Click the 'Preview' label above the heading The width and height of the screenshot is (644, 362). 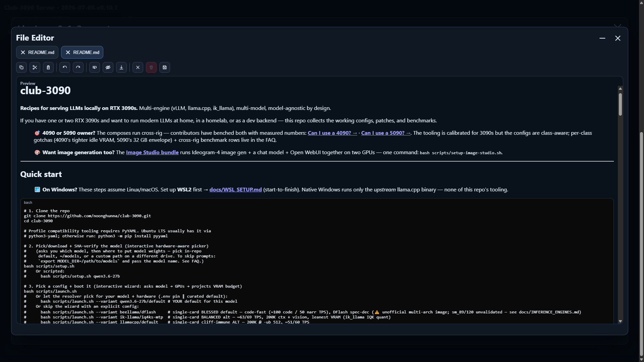click(28, 83)
